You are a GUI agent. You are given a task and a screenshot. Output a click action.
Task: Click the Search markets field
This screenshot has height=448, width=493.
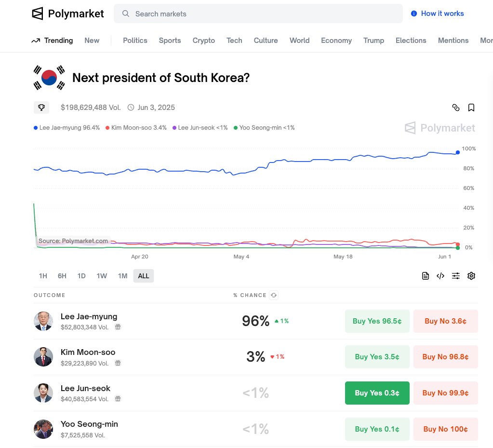coord(258,14)
